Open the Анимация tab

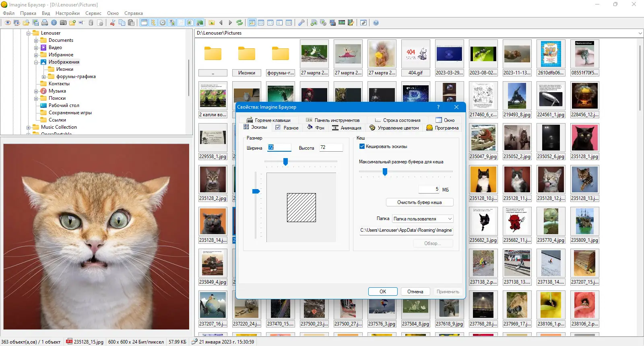click(347, 128)
